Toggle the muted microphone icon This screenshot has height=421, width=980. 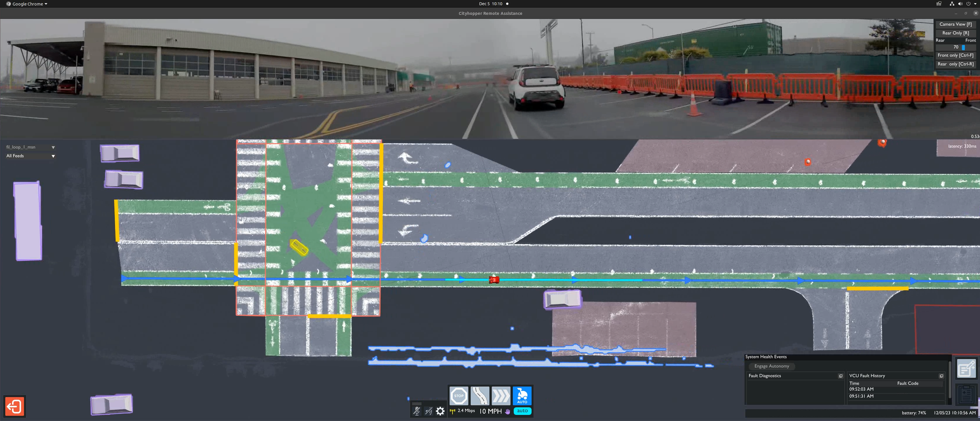coord(416,411)
